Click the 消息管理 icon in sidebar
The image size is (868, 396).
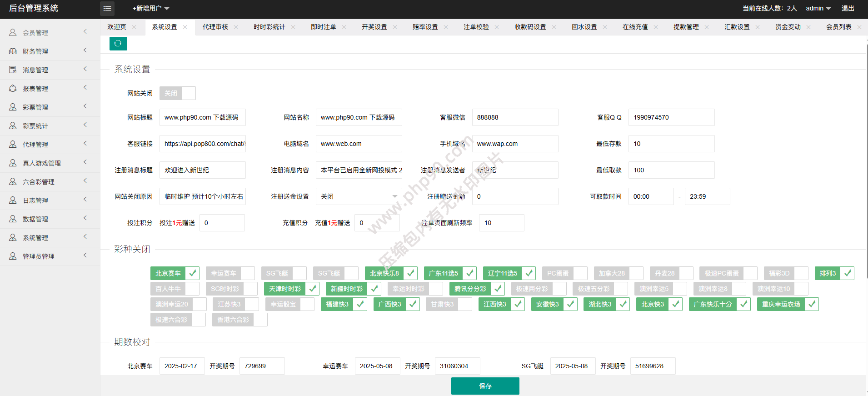pyautogui.click(x=13, y=70)
